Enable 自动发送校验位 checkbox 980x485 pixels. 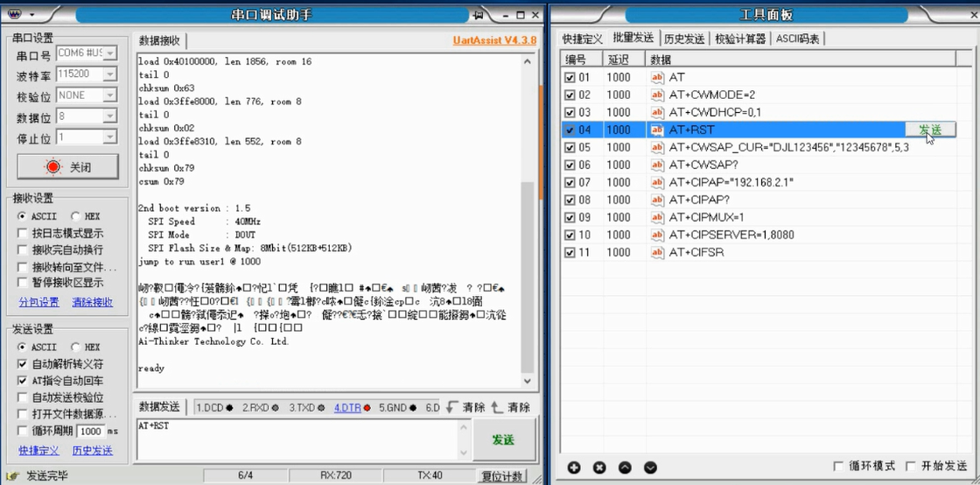pos(23,397)
